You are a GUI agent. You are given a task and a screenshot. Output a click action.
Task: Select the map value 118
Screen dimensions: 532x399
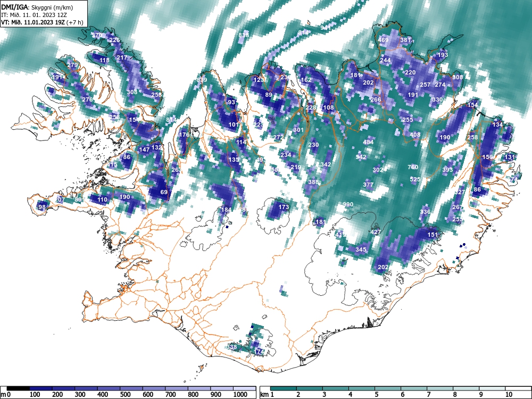point(104,60)
